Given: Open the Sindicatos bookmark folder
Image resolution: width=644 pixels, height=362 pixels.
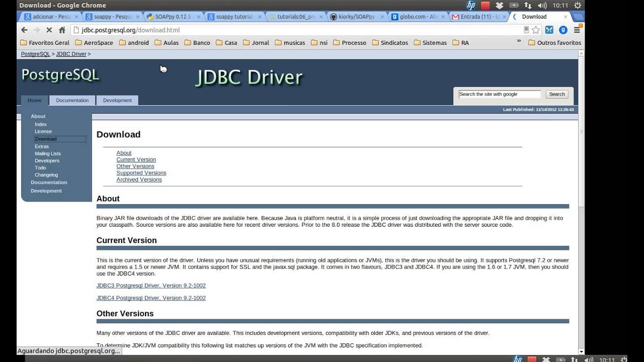Looking at the screenshot, I should point(390,43).
